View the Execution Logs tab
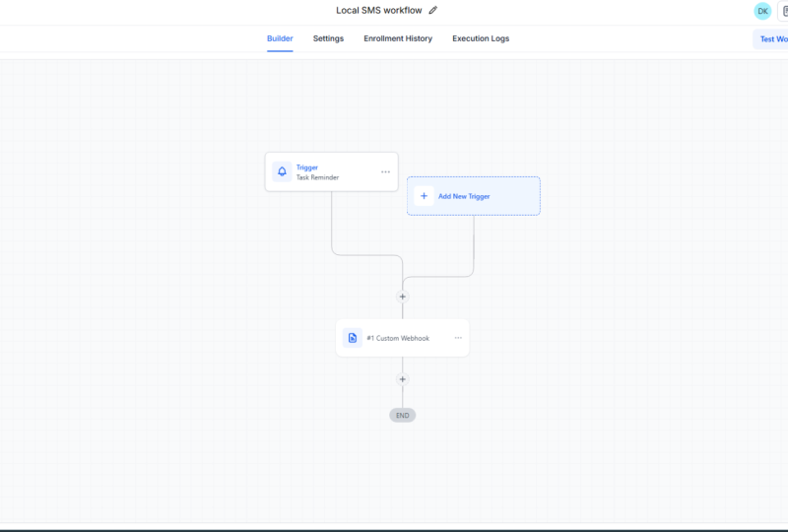 point(481,38)
